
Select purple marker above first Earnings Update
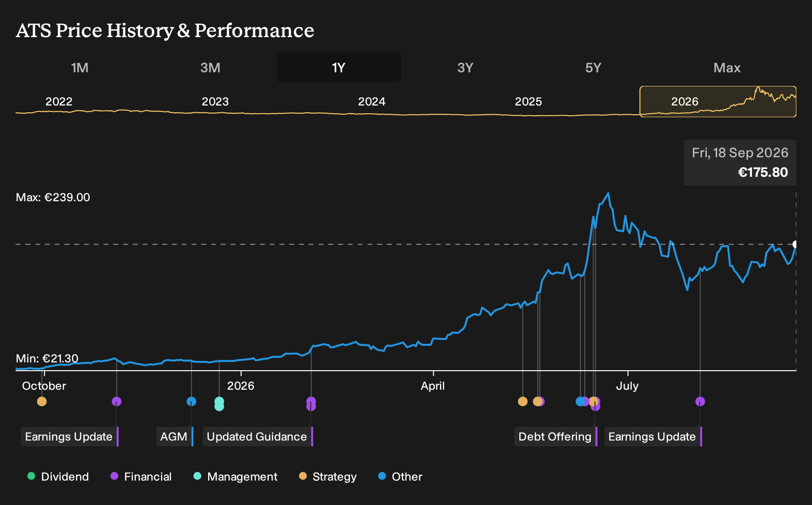[116, 401]
